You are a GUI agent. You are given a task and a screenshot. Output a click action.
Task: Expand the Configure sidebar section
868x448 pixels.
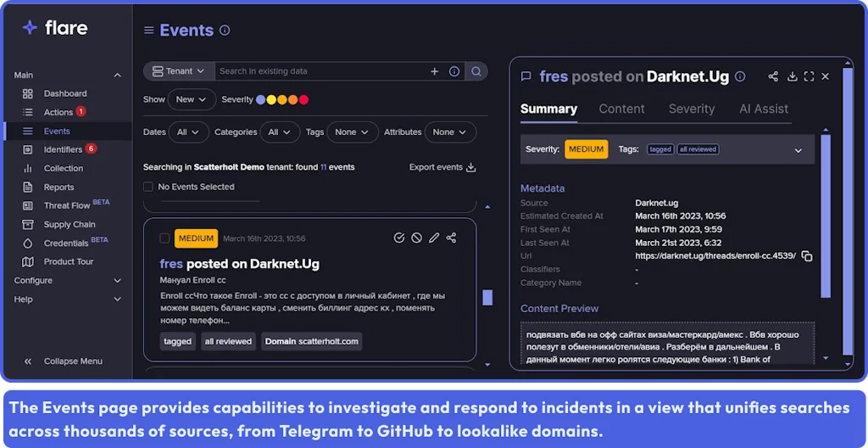click(x=117, y=281)
